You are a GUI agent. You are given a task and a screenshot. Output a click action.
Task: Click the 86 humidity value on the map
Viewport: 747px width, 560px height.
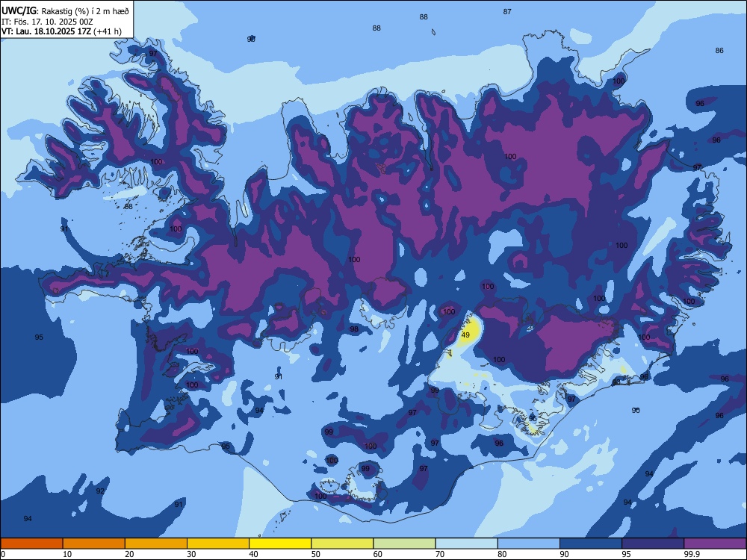[719, 51]
